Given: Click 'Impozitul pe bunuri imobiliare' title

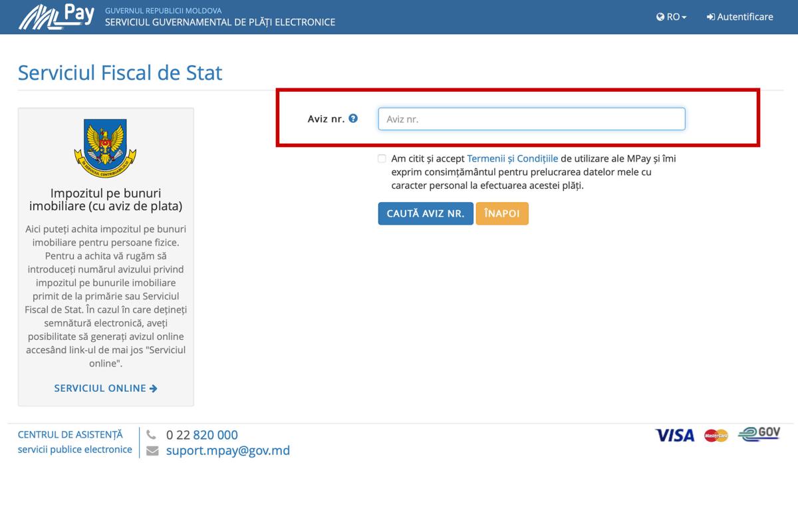Looking at the screenshot, I should tap(106, 199).
